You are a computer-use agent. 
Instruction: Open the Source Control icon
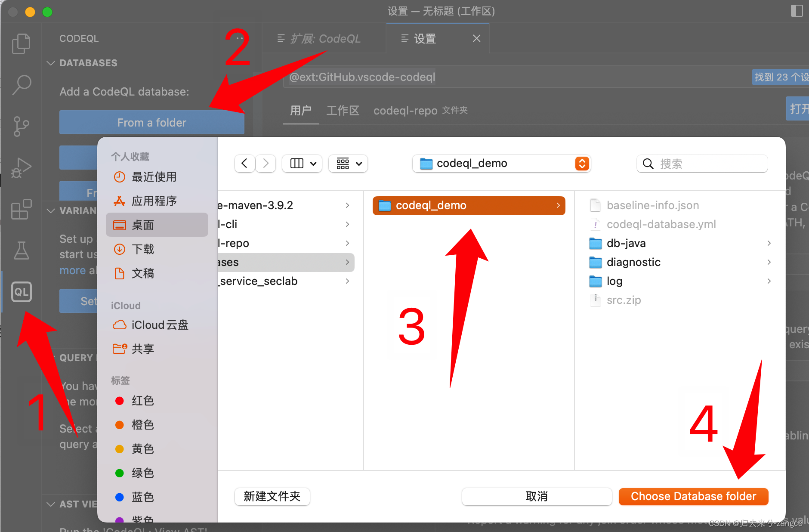pos(21,127)
